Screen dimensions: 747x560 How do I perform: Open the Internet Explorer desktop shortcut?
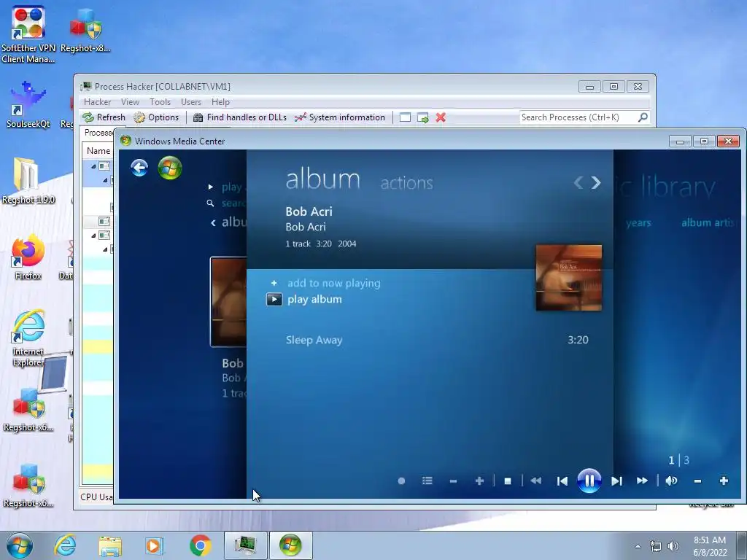[x=28, y=338]
